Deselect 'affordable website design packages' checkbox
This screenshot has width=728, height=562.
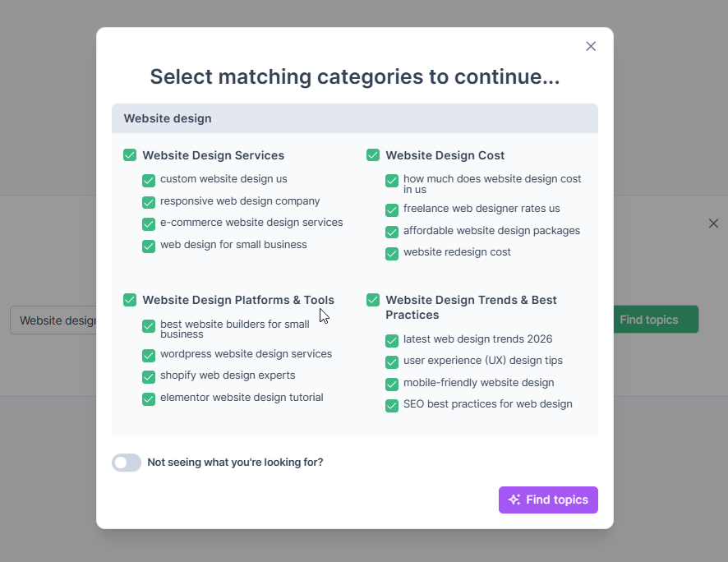pos(392,232)
